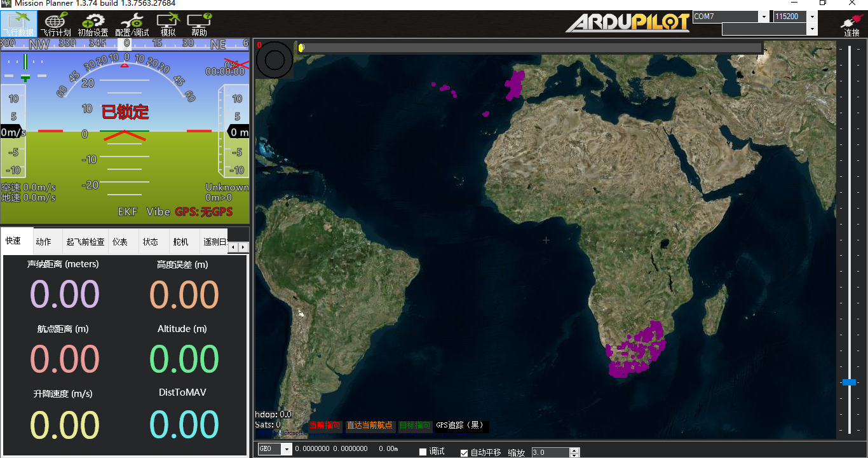Viewport: 868px width, 458px height.
Task: Click the DistToMAV value
Action: [x=184, y=425]
